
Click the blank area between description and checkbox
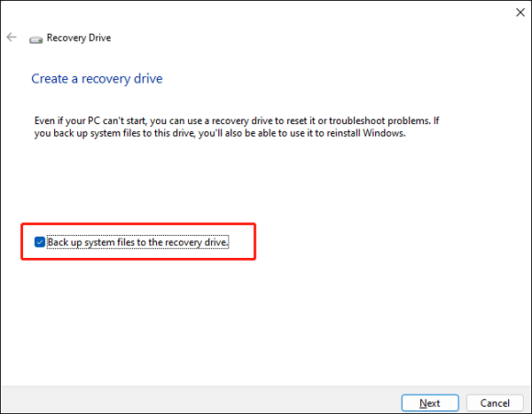(x=266, y=182)
